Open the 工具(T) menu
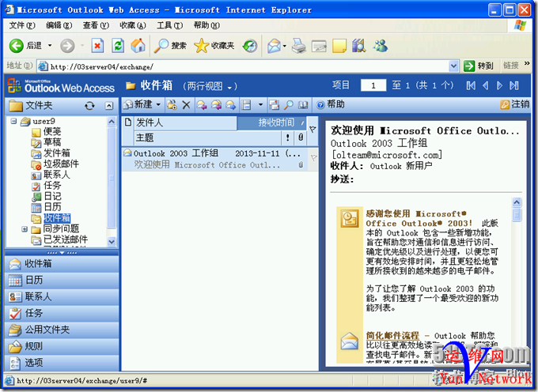Image resolution: width=538 pixels, height=392 pixels. 169,25
